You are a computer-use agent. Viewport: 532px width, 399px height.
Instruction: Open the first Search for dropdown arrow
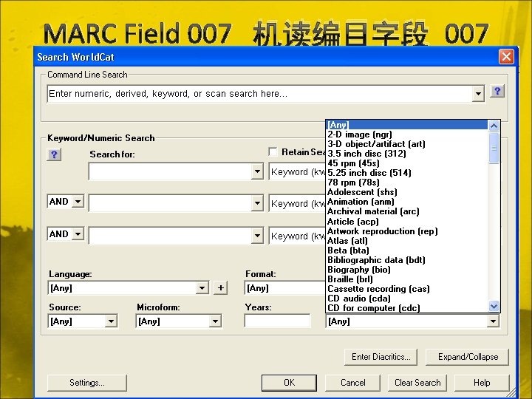coord(258,171)
